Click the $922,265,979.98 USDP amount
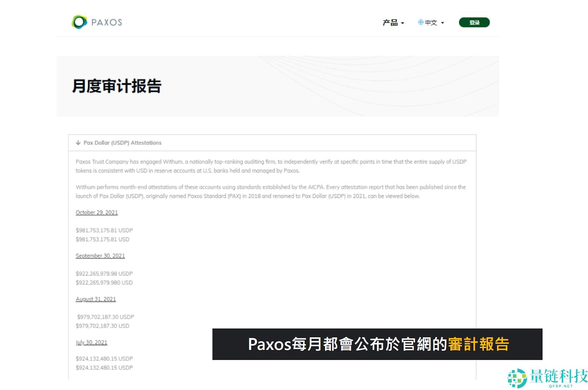Screen dimensions: 588x390 pos(104,274)
